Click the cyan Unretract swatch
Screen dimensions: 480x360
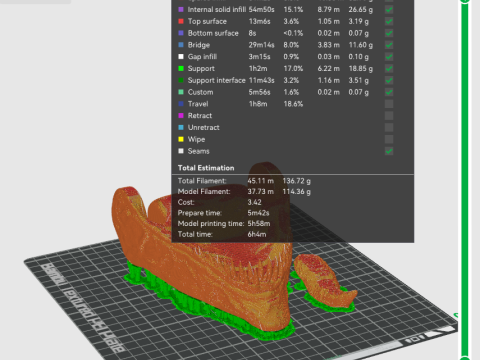point(181,127)
